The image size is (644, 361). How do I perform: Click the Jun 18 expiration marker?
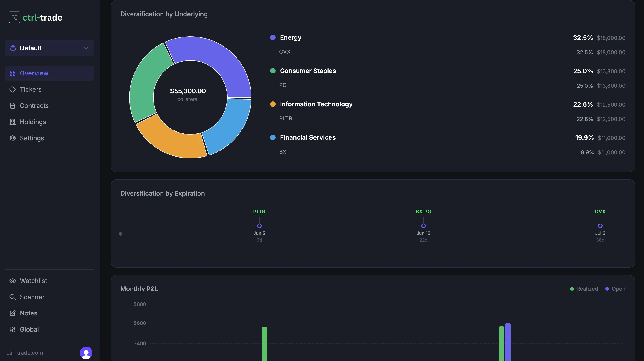423,226
